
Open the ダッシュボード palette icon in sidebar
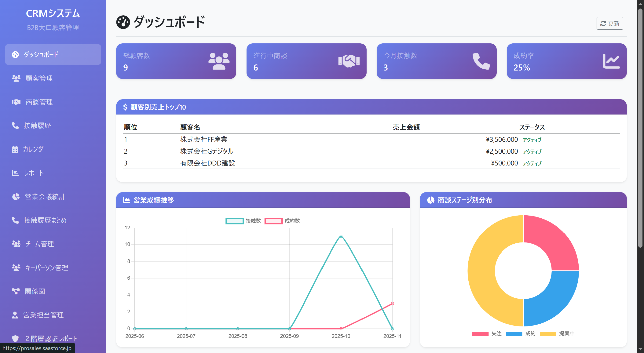click(x=16, y=54)
